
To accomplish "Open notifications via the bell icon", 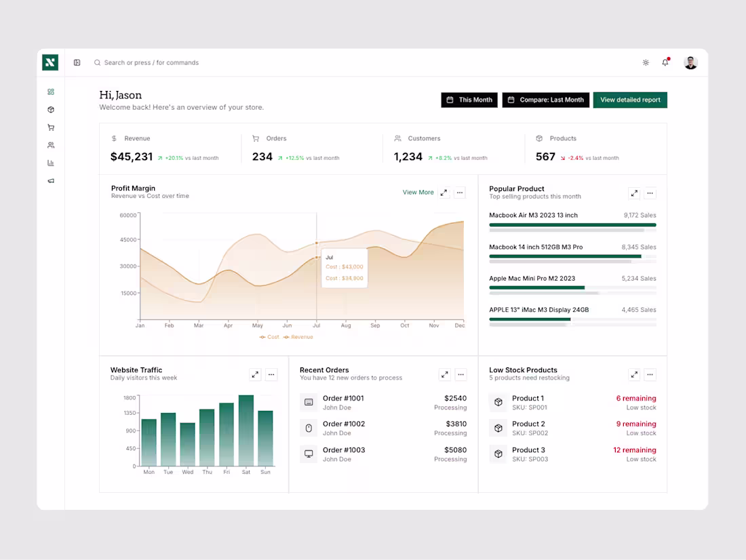I will tap(665, 62).
